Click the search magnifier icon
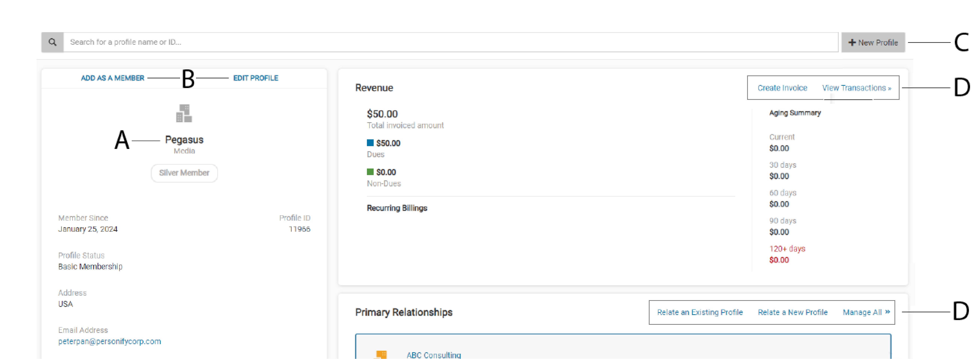This screenshot has width=980, height=359. [52, 42]
